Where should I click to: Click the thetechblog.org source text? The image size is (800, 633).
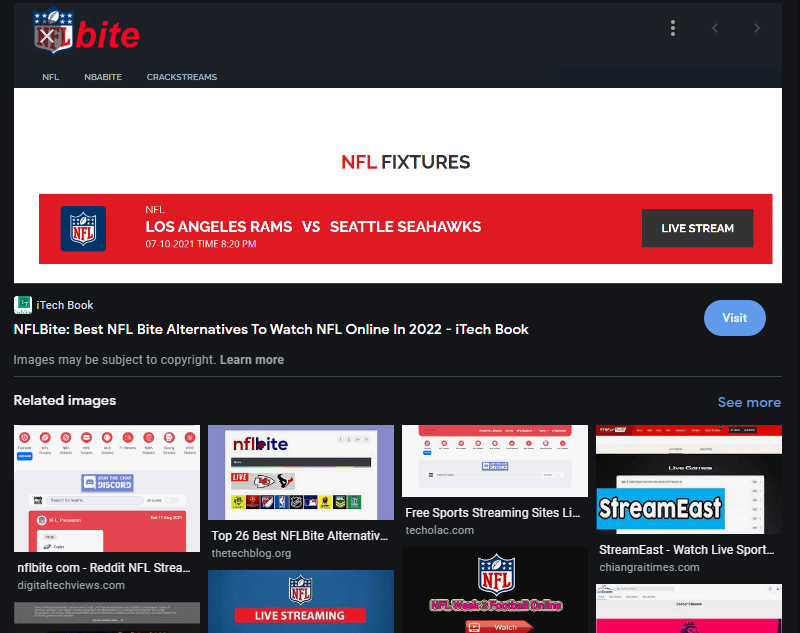[x=252, y=553]
